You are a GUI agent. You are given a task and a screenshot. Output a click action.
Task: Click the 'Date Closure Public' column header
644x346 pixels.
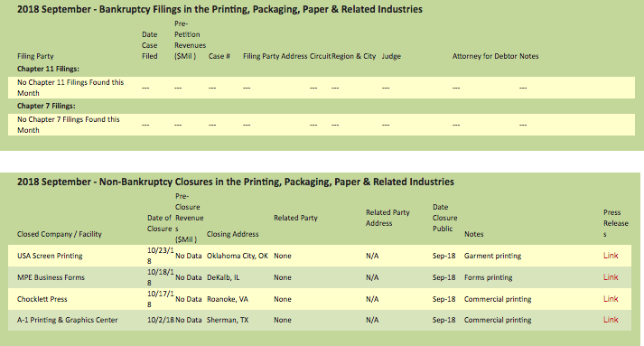(x=444, y=219)
